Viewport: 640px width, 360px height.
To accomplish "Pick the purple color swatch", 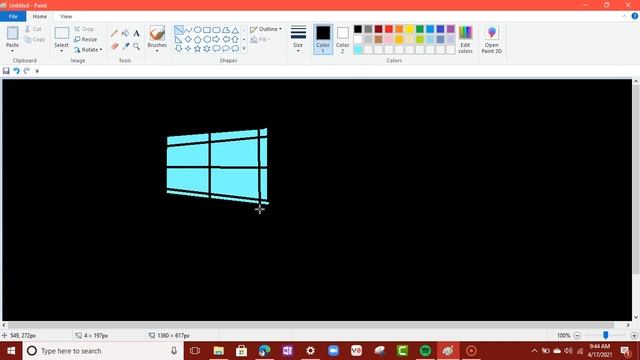I will [x=451, y=29].
